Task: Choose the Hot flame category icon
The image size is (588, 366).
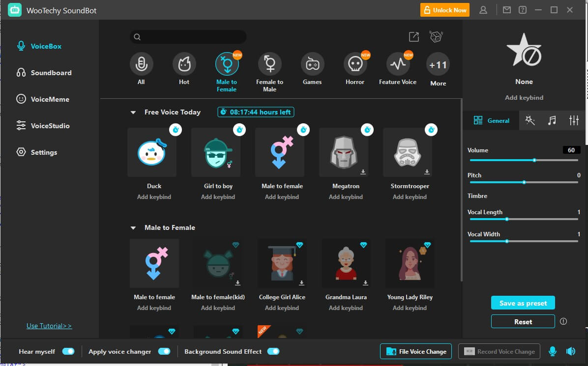Action: click(184, 64)
